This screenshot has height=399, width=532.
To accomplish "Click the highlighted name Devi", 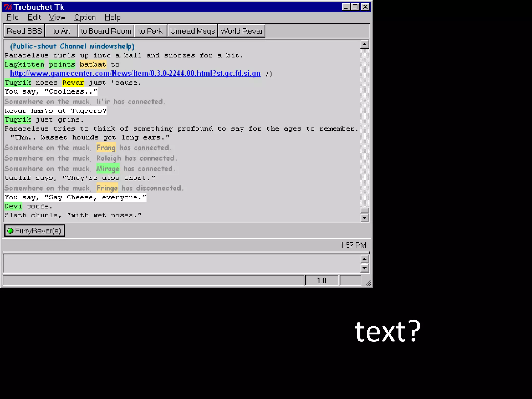I will (x=13, y=206).
